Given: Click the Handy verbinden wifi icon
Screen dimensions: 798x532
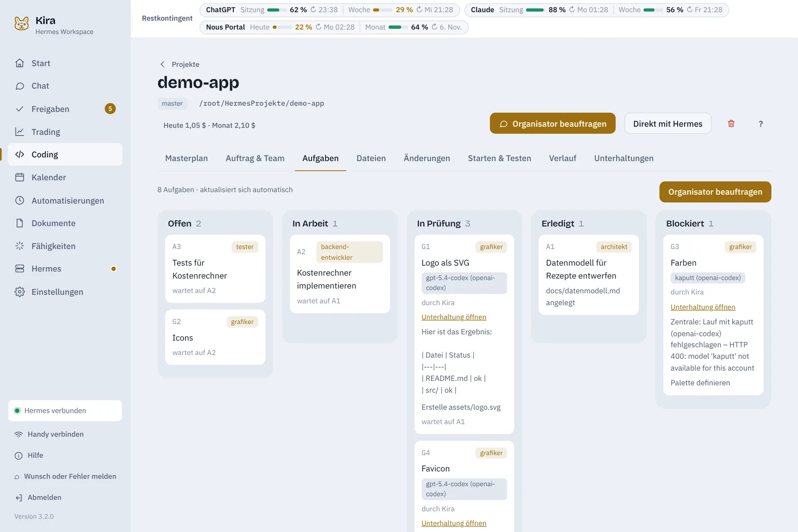Looking at the screenshot, I should point(18,434).
